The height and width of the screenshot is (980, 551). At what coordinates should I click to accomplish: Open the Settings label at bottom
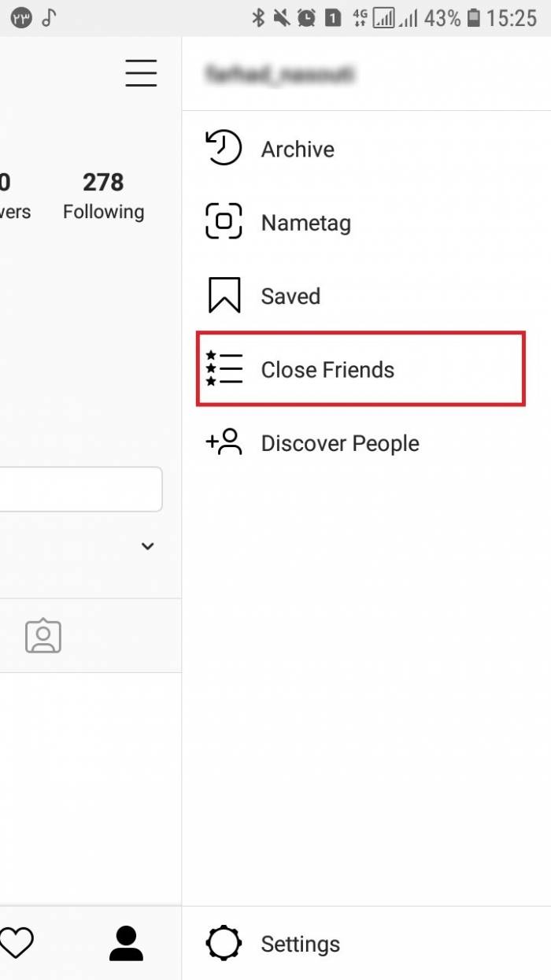301,944
